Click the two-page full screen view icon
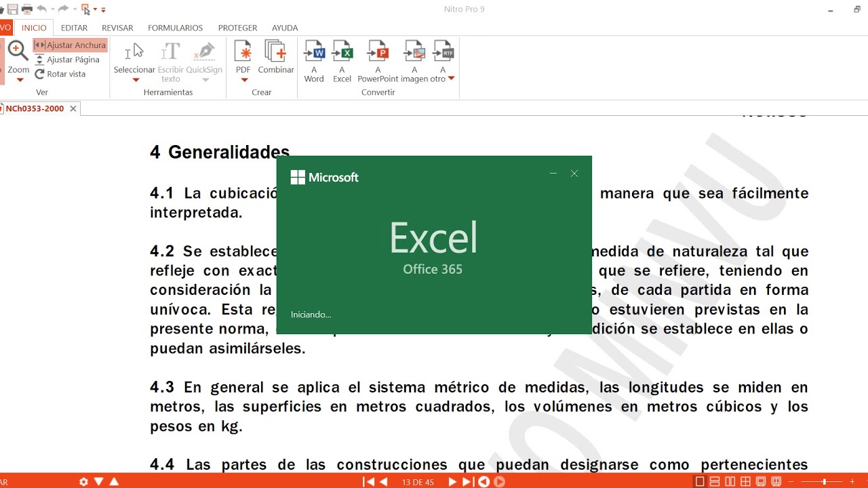The image size is (868, 488). [776, 482]
